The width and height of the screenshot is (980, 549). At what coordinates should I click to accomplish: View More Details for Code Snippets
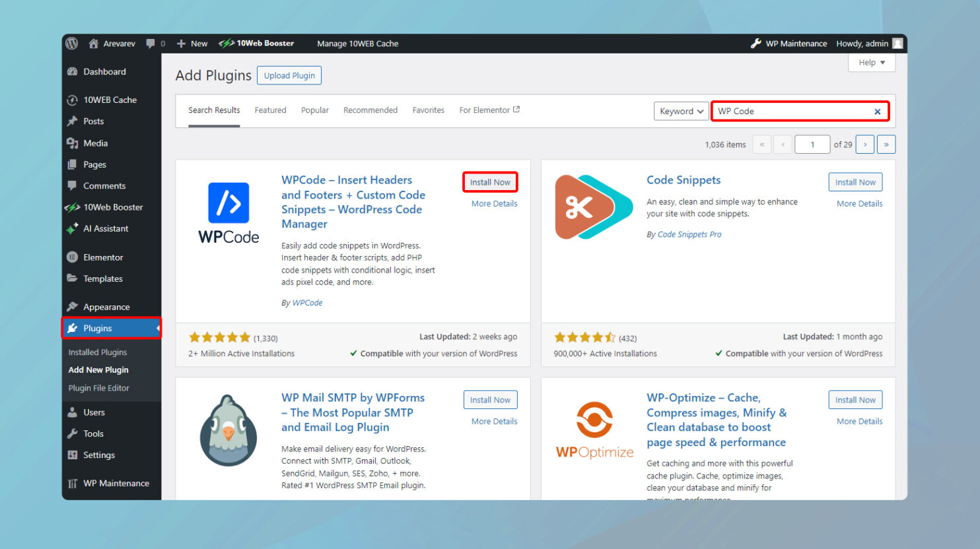859,204
